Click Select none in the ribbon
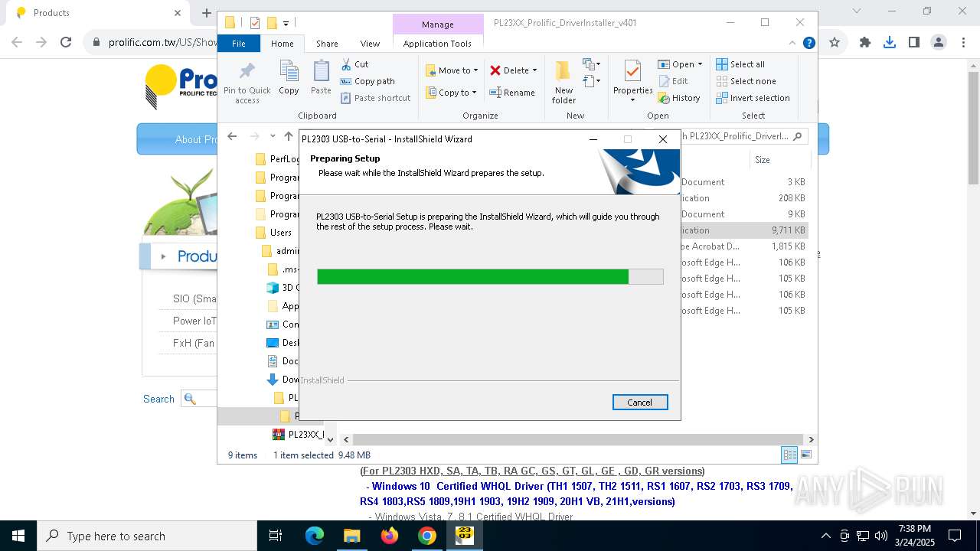980x551 pixels. click(x=746, y=81)
